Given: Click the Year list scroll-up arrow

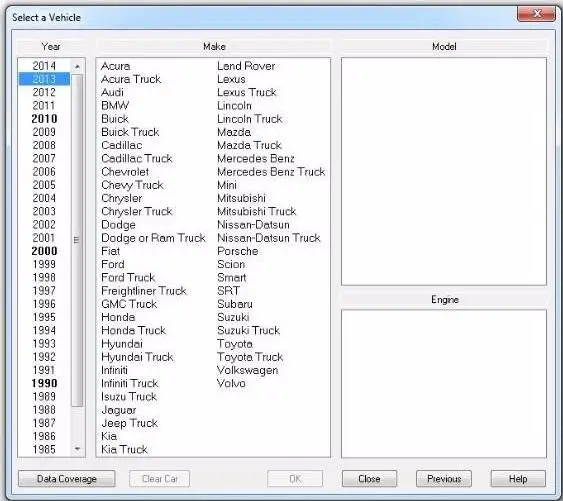Looking at the screenshot, I should click(x=77, y=66).
